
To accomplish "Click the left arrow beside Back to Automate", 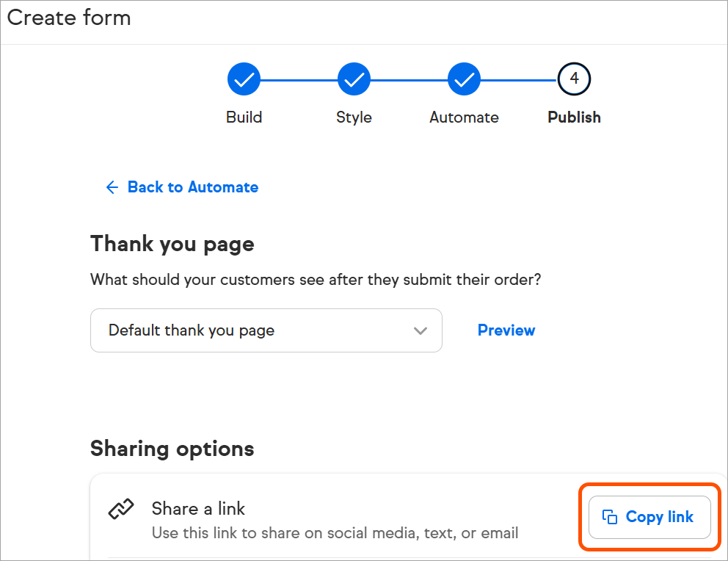I will [112, 187].
